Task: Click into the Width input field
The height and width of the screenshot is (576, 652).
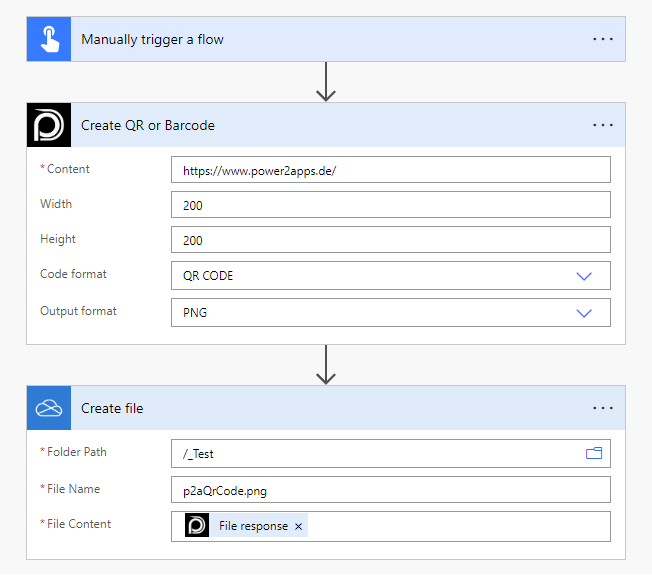Action: pyautogui.click(x=390, y=205)
